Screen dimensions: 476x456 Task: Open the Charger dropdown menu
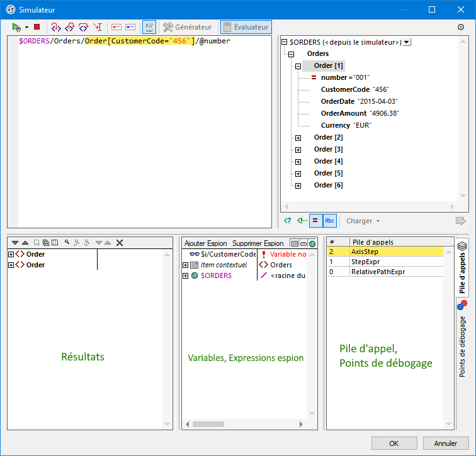(x=363, y=221)
